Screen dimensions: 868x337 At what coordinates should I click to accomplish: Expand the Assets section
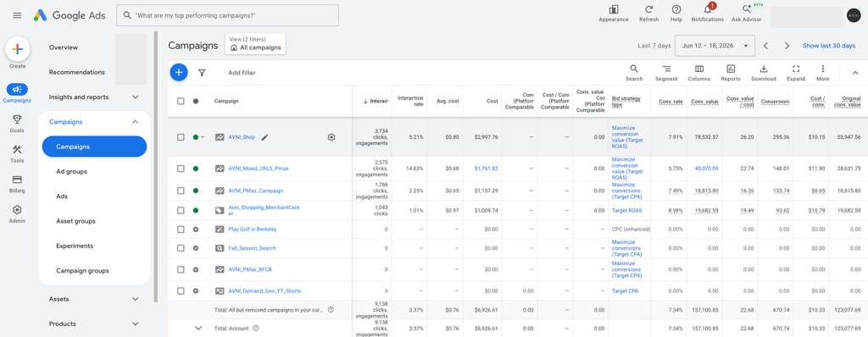pos(135,299)
